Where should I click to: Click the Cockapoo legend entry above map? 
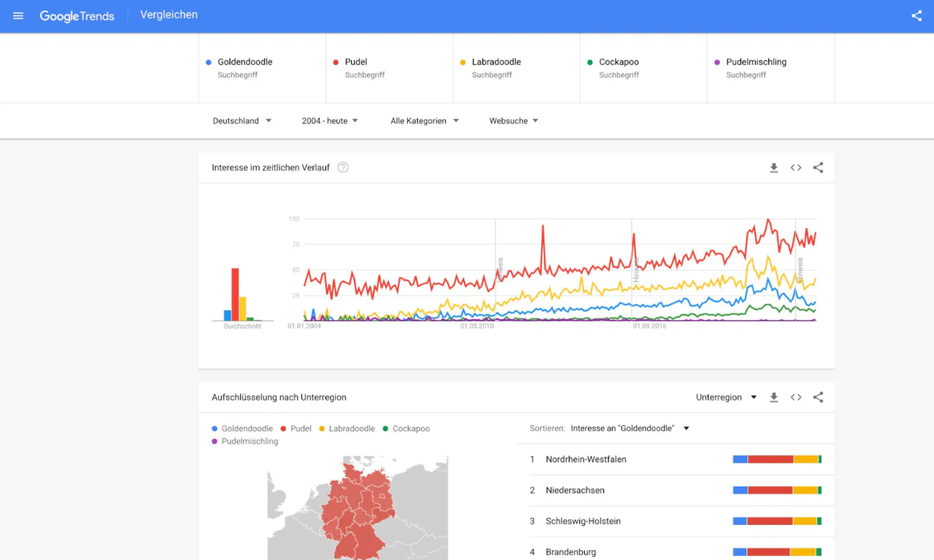point(406,429)
